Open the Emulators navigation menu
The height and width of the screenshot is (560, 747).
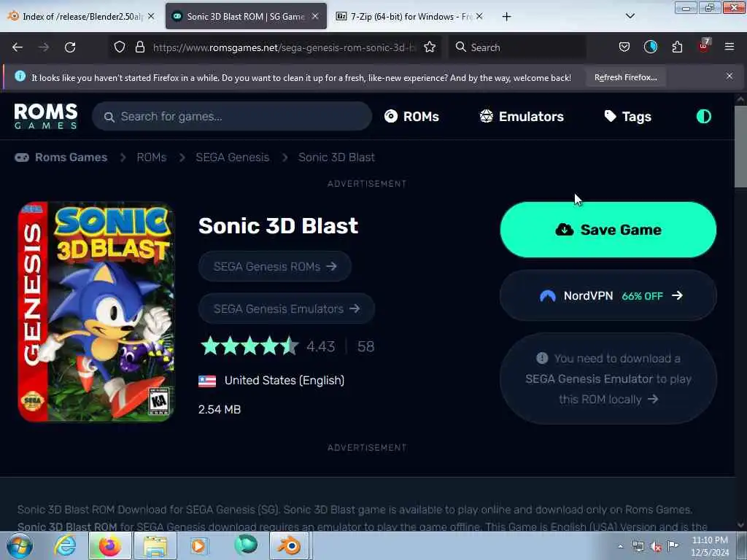pyautogui.click(x=522, y=116)
